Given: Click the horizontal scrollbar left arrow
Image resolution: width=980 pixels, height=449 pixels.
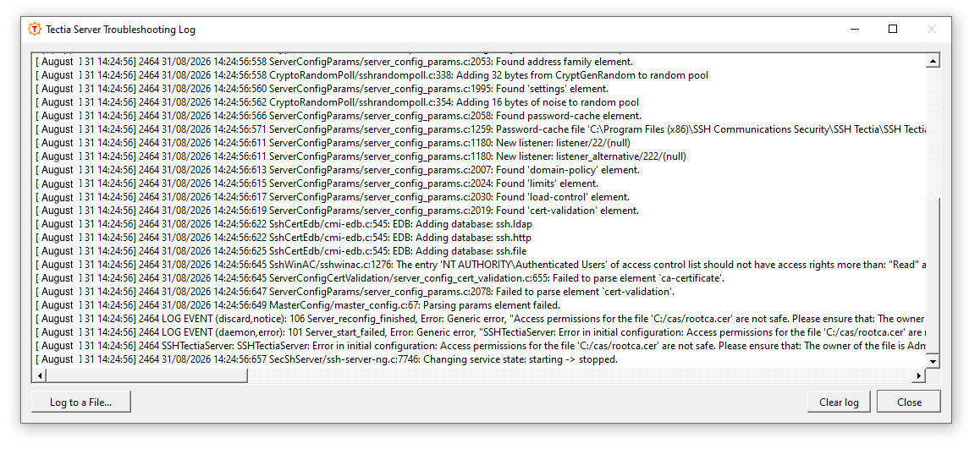Looking at the screenshot, I should (x=41, y=376).
